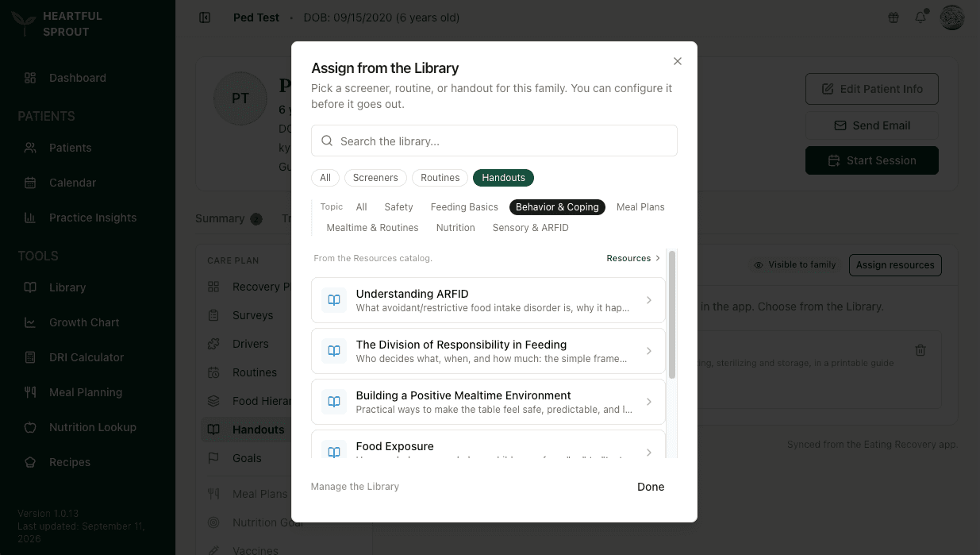Open Resources catalog link with arrow
This screenshot has height=555, width=980.
pyautogui.click(x=633, y=258)
